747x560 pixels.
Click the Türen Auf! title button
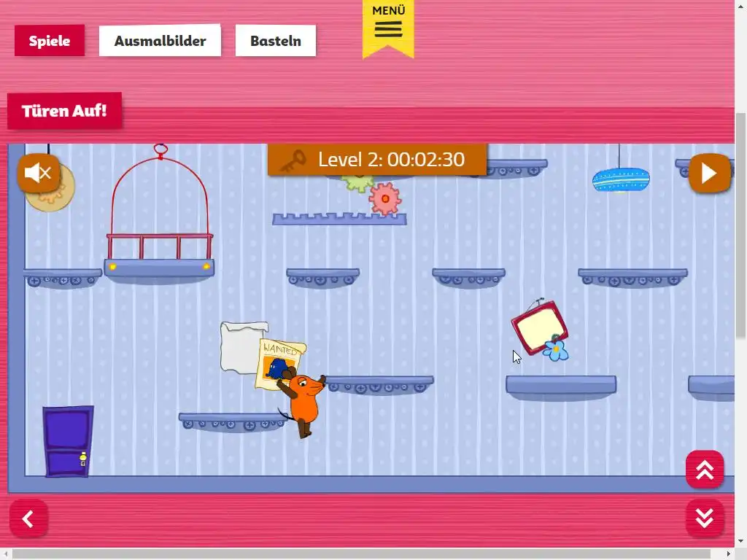pyautogui.click(x=64, y=111)
